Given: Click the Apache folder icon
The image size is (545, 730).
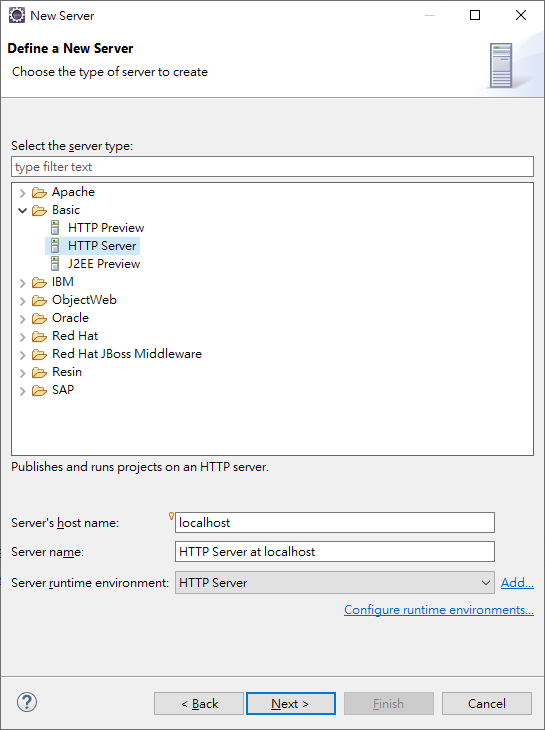Looking at the screenshot, I should pyautogui.click(x=39, y=192).
